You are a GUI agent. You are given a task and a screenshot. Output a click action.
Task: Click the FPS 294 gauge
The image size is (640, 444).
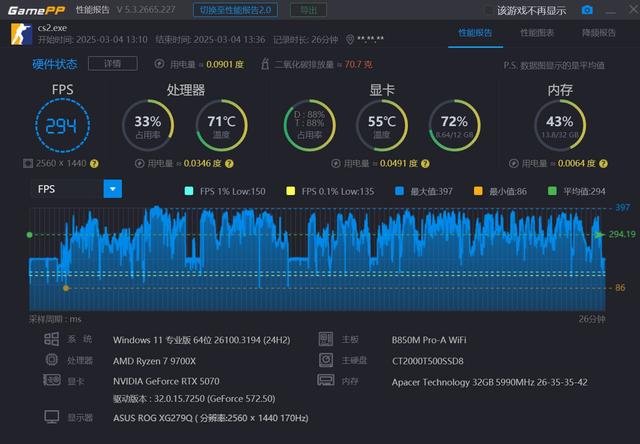point(62,125)
